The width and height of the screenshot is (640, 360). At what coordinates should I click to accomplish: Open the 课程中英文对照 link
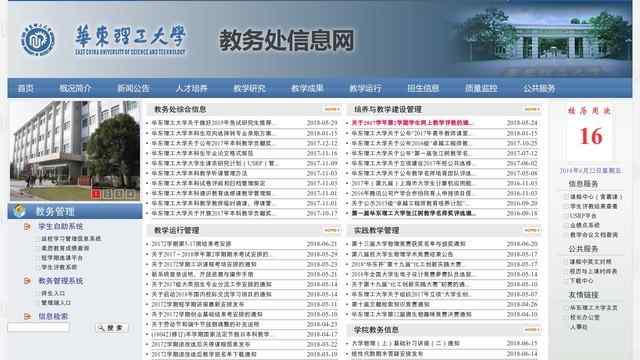coord(590,262)
